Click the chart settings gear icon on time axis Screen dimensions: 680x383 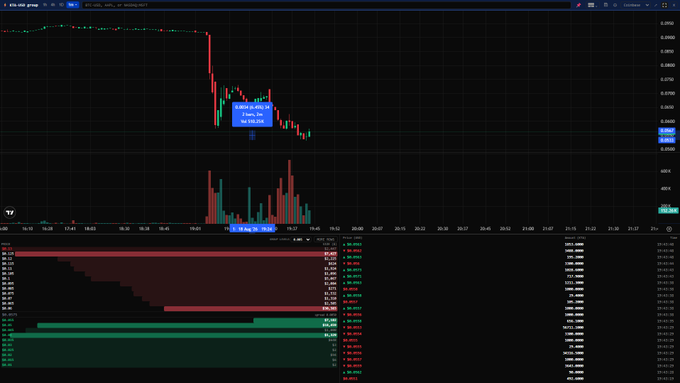coord(669,229)
